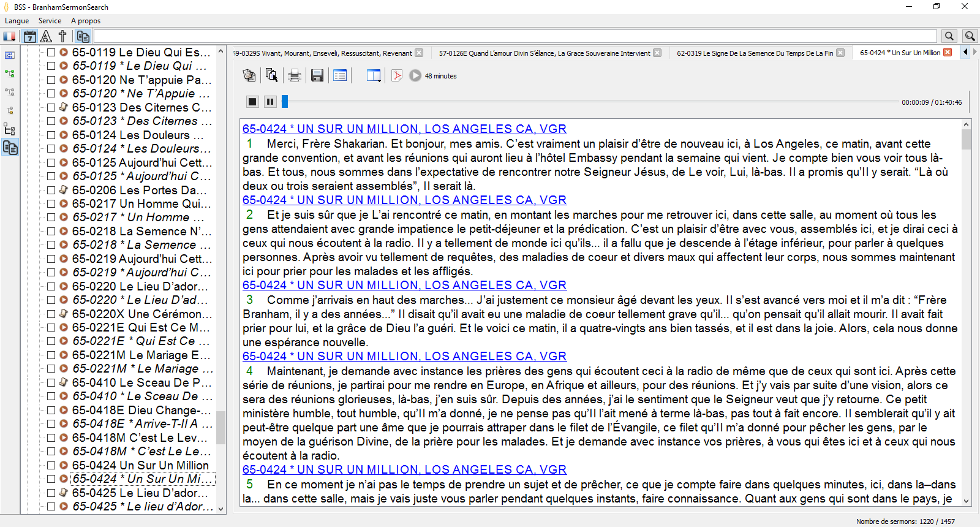Viewport: 980px width, 527px height.
Task: Click scroll icon of 65-0206 Les Portes Da… row
Action: tap(63, 190)
